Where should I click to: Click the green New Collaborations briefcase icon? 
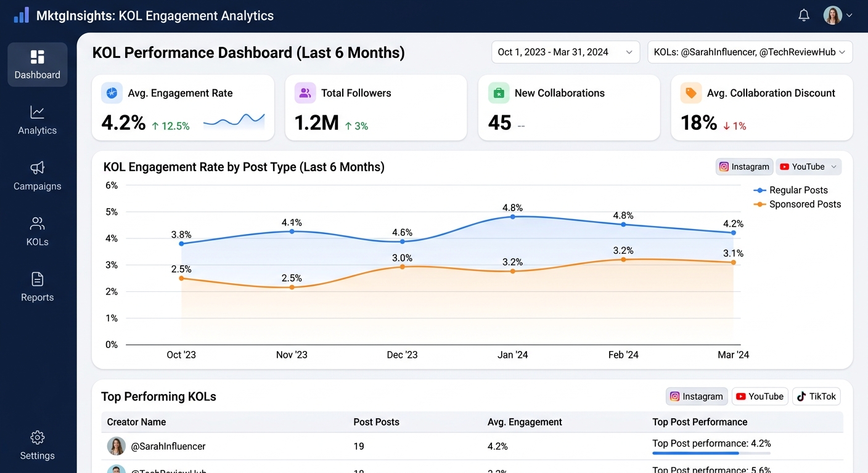(x=498, y=93)
